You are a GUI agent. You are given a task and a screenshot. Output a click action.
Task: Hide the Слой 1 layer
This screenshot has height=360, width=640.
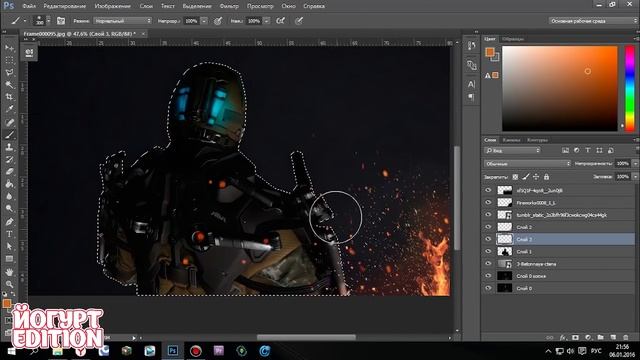coord(488,251)
